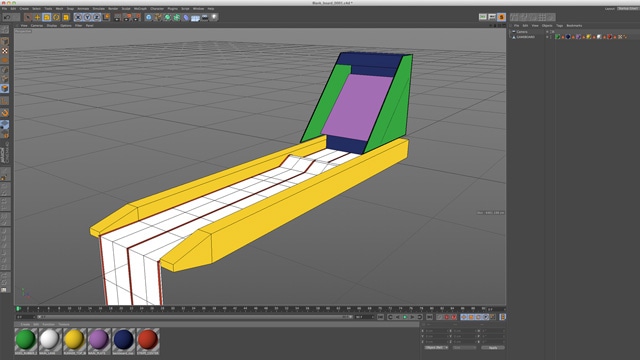Select the second row under Camera in Object Manager
Image resolution: width=640 pixels, height=360 pixels.
525,37
